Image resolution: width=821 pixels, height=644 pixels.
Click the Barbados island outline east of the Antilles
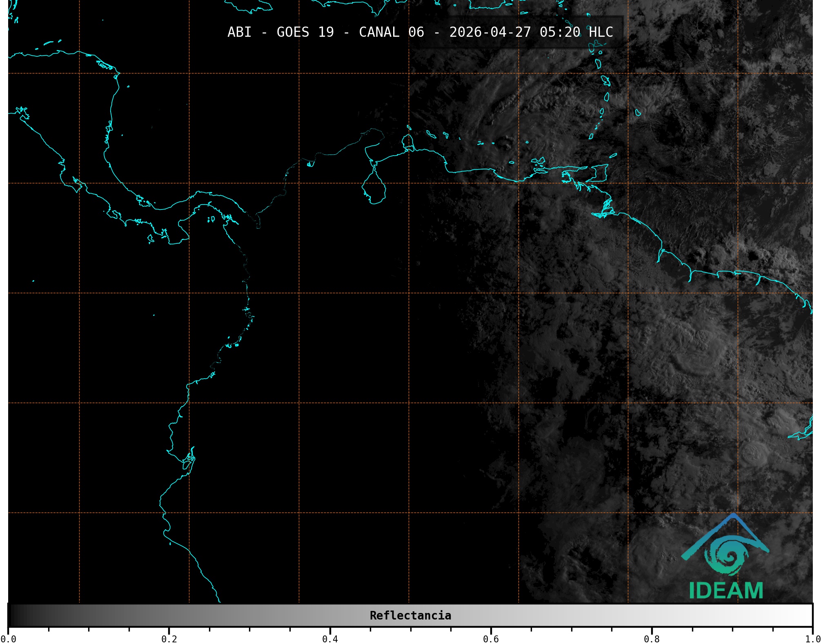tap(638, 113)
